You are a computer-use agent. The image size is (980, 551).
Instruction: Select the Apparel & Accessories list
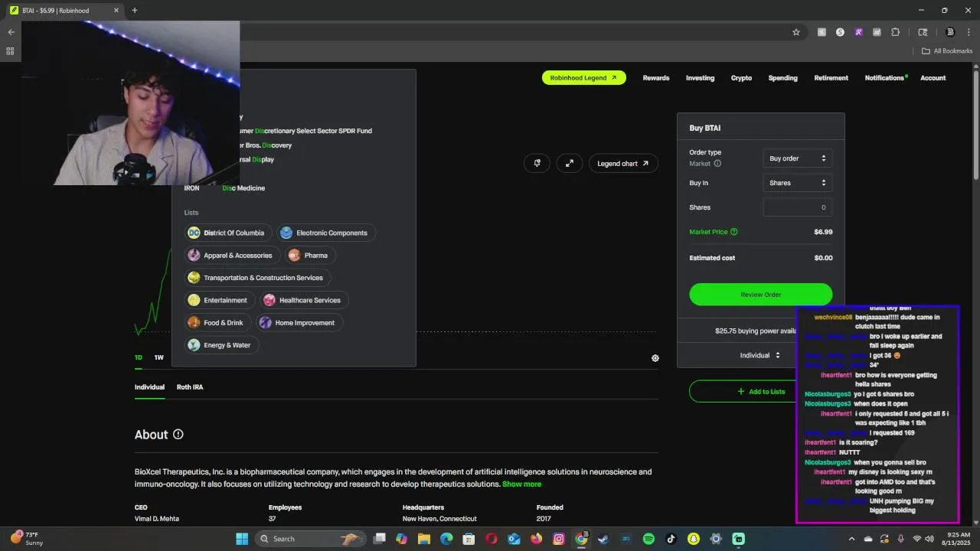point(231,256)
